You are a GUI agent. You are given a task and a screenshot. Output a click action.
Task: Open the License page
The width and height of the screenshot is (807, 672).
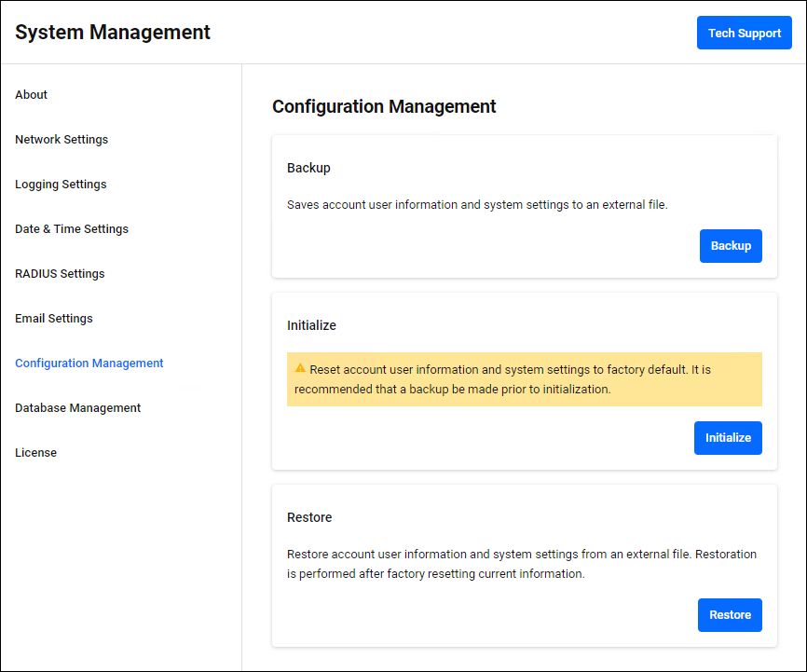(x=35, y=453)
